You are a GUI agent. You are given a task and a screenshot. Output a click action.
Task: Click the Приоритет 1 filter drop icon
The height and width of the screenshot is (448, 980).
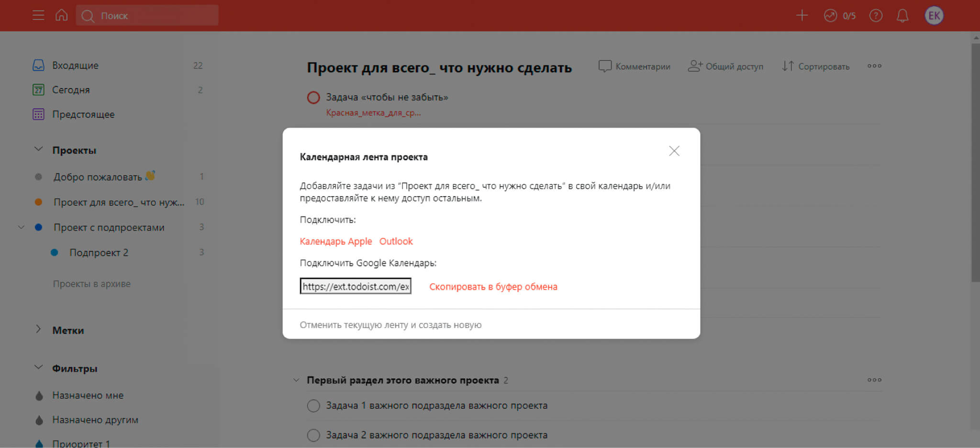click(39, 444)
